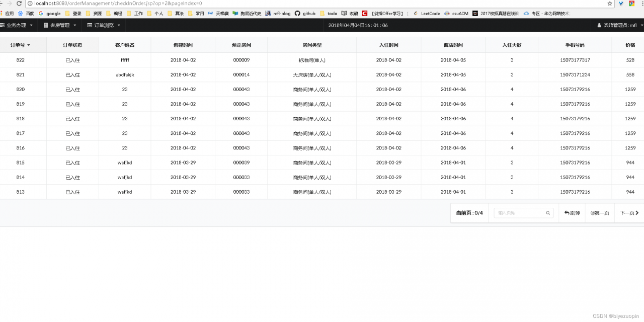Image resolution: width=644 pixels, height=322 pixels.
Task: Click room number 000009
Action: point(242,60)
